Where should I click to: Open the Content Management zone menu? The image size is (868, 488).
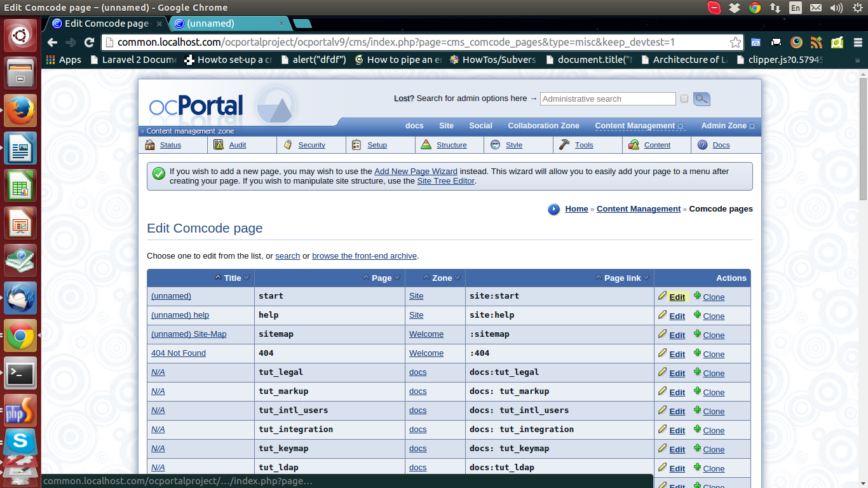[634, 126]
